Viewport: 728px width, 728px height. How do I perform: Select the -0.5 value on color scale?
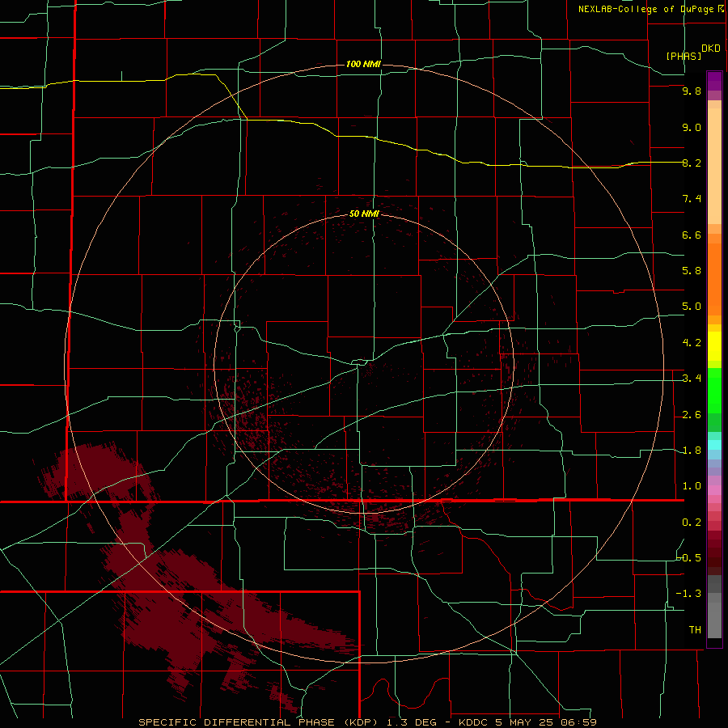click(689, 558)
